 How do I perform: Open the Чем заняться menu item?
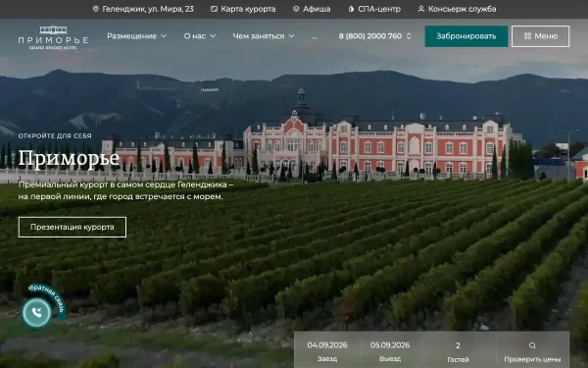(x=259, y=36)
